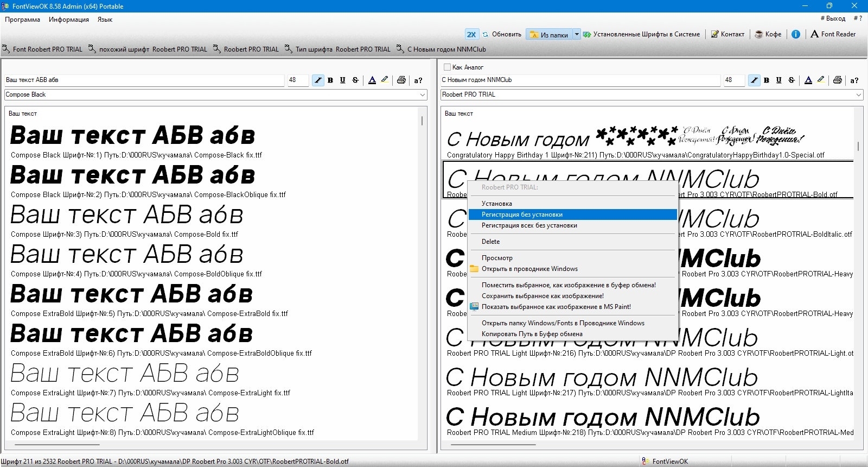Open the blue info icon
Viewport: 868px width, 467px height.
[x=796, y=34]
